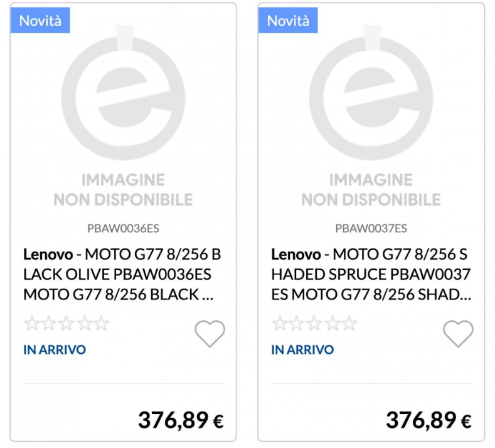This screenshot has width=495, height=448.
Task: Rate Black Olive Moto G77 one star
Action: pyautogui.click(x=31, y=324)
